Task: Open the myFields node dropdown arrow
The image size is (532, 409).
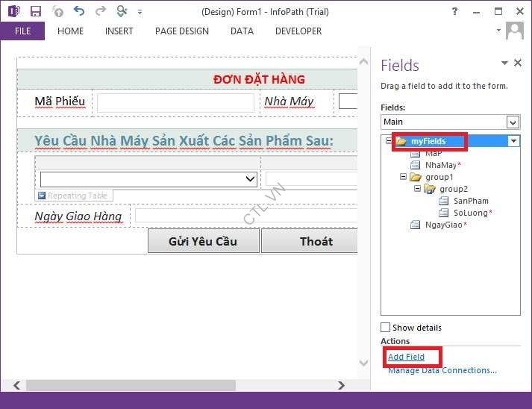Action: pyautogui.click(x=513, y=141)
